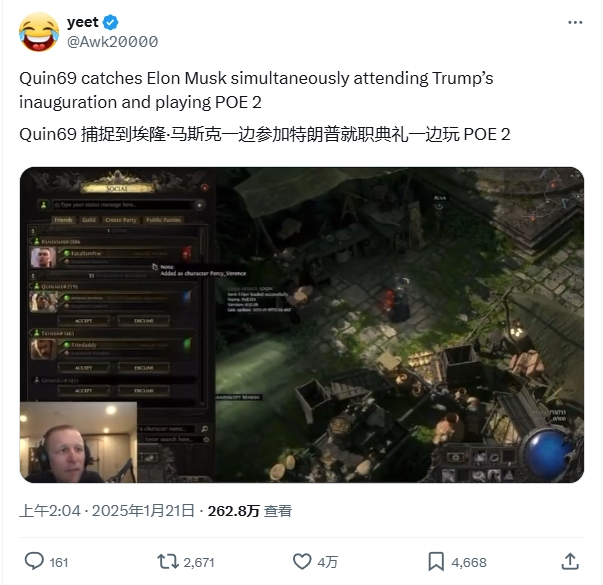The image size is (603, 585).
Task: Switch to the Public Parties tab
Action: point(163,220)
